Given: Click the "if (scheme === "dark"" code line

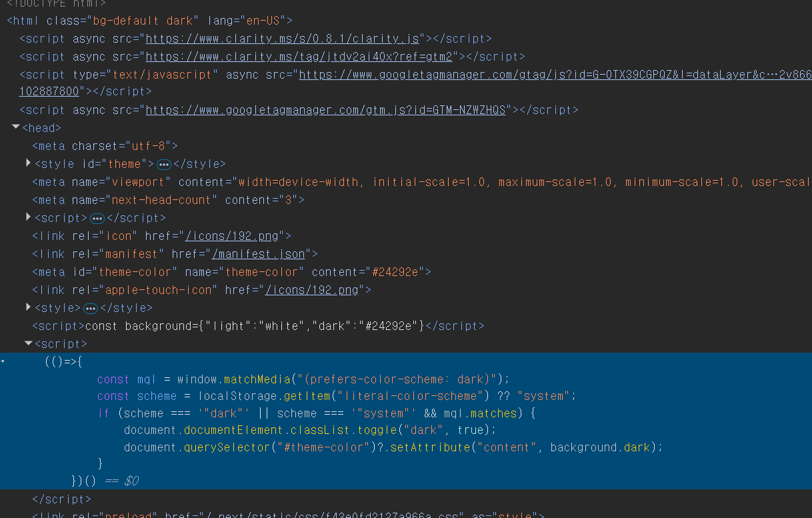Looking at the screenshot, I should [x=317, y=413].
